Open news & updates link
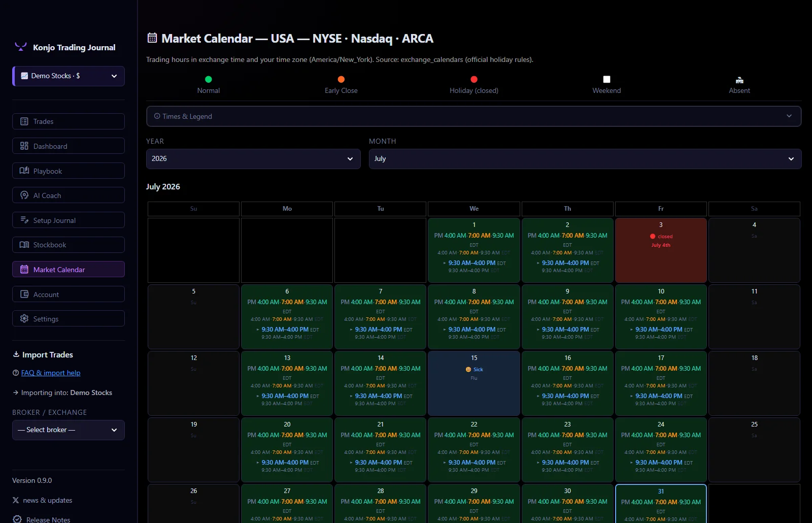The width and height of the screenshot is (812, 523). coord(48,500)
